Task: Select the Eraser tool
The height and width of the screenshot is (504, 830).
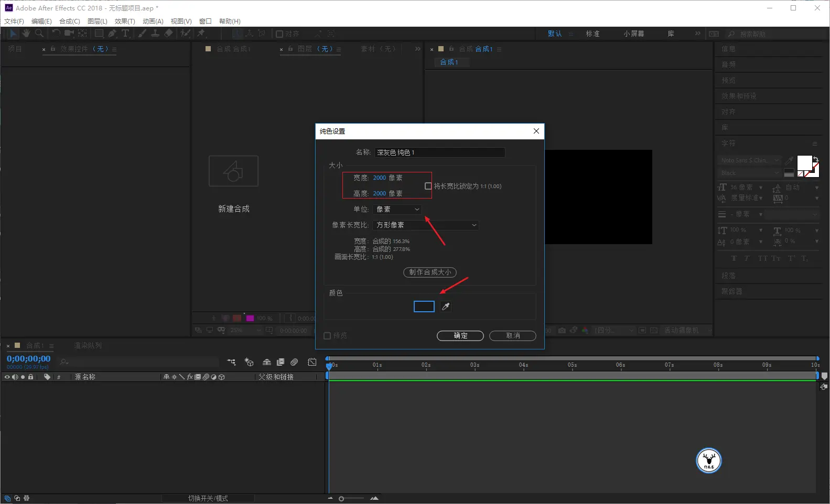Action: point(168,34)
